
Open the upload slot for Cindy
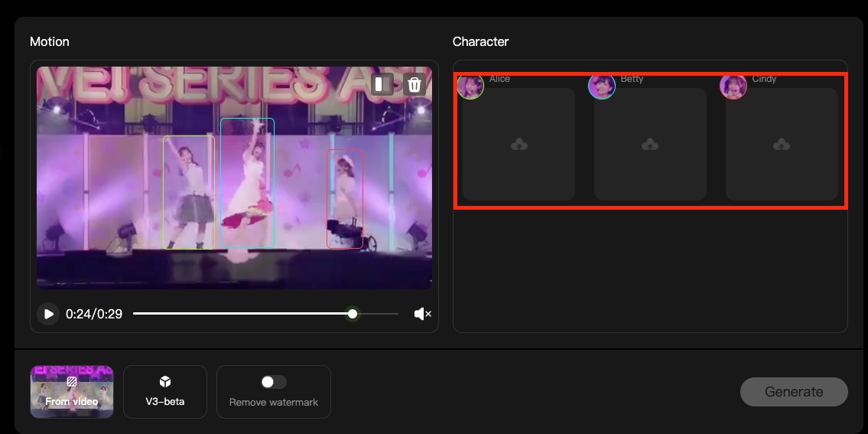point(782,144)
